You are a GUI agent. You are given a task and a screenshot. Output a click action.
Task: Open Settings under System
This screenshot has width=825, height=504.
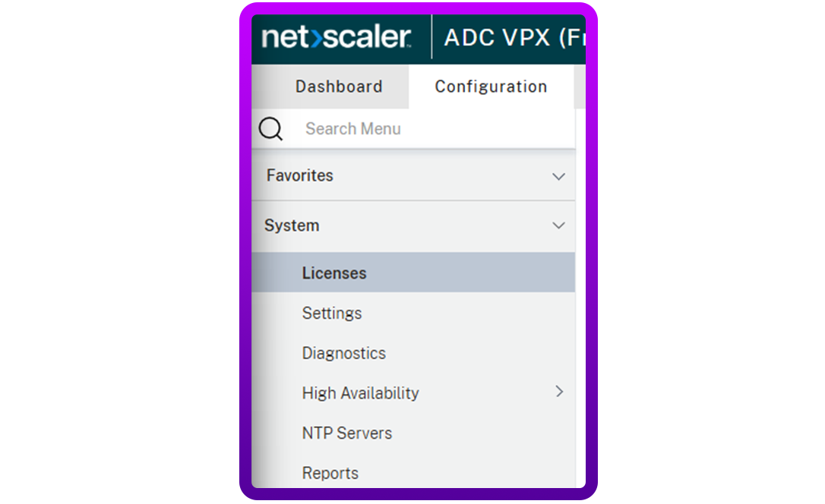pyautogui.click(x=332, y=313)
